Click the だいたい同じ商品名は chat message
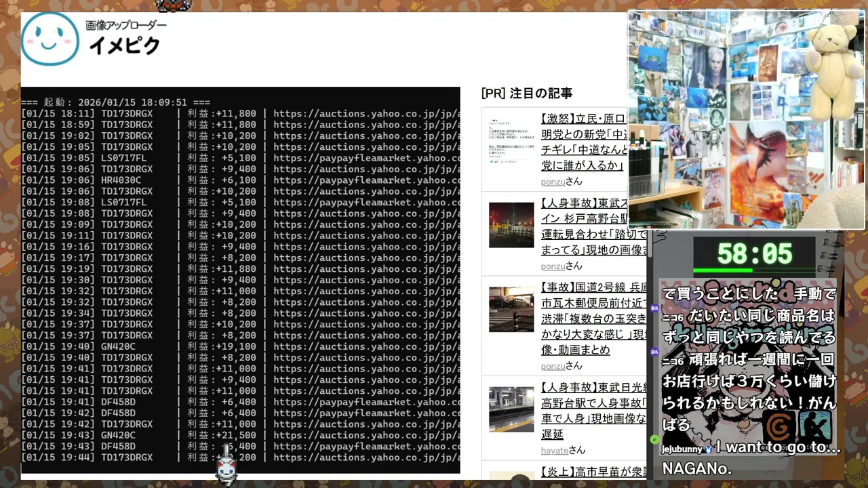The height and width of the screenshot is (488, 868). 749,327
